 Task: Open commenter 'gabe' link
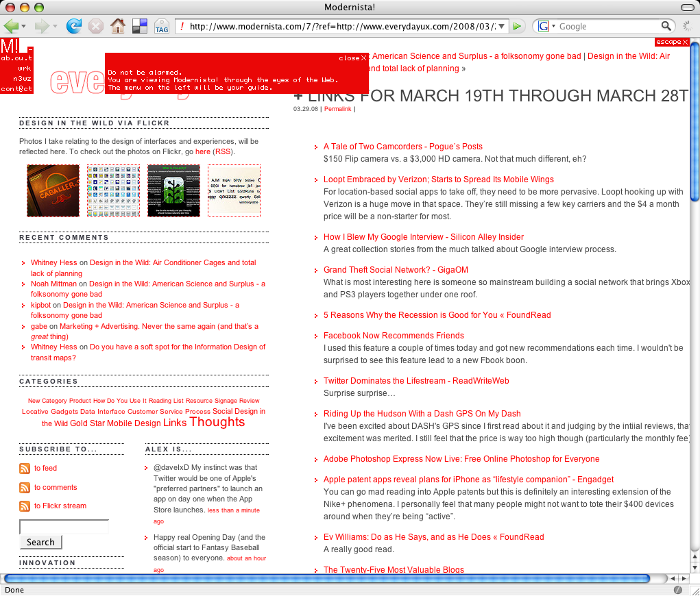pyautogui.click(x=39, y=327)
